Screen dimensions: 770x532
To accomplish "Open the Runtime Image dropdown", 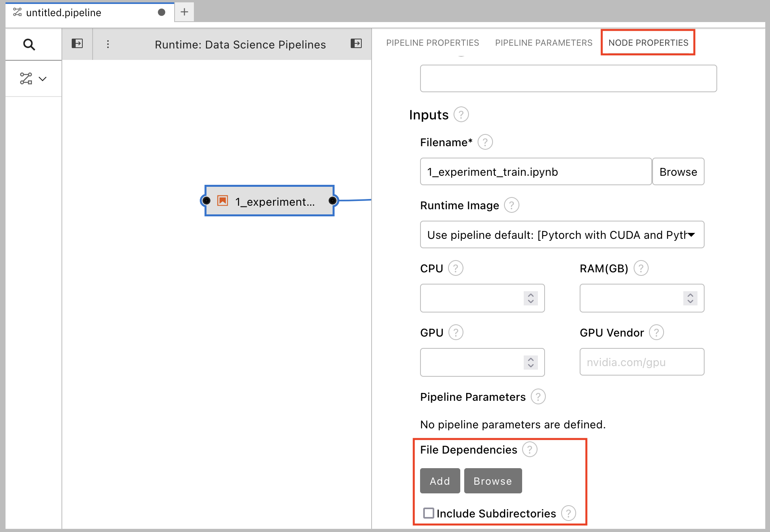I will pyautogui.click(x=562, y=235).
